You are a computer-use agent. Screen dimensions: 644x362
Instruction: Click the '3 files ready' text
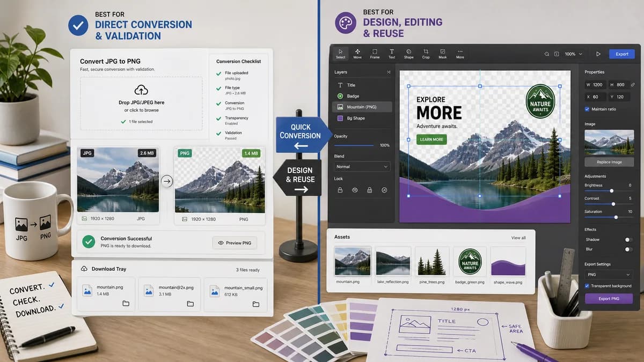point(248,270)
